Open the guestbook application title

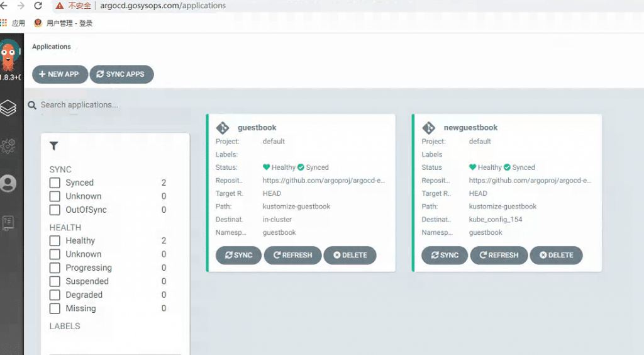coord(257,128)
